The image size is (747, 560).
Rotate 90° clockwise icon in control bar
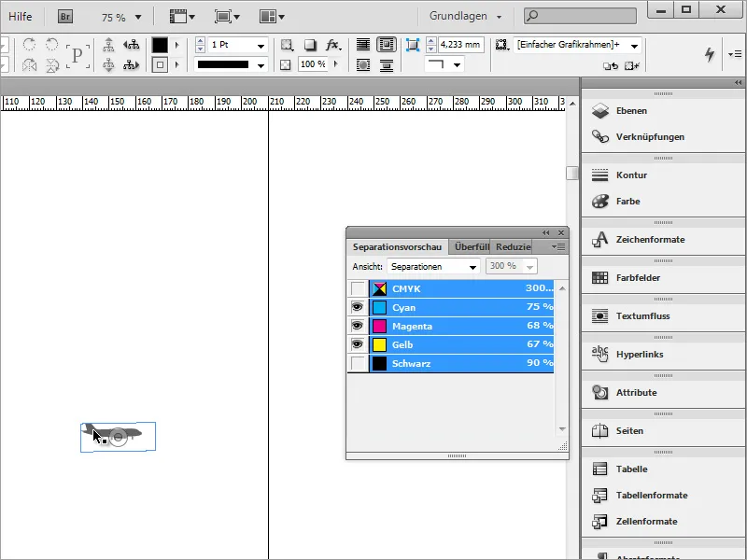tap(29, 44)
